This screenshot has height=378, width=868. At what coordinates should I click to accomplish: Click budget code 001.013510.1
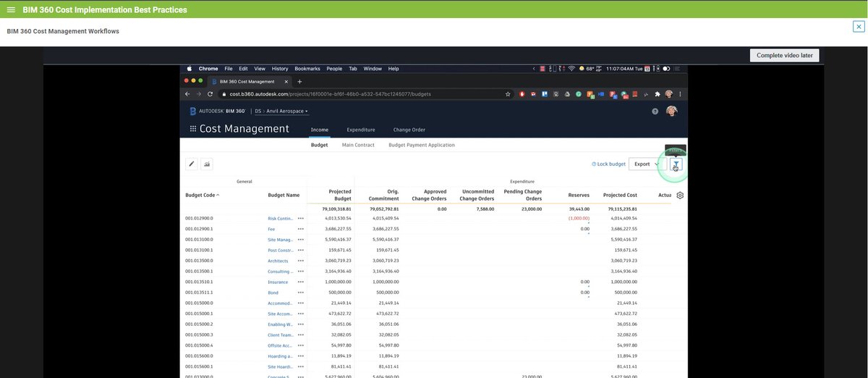point(199,282)
